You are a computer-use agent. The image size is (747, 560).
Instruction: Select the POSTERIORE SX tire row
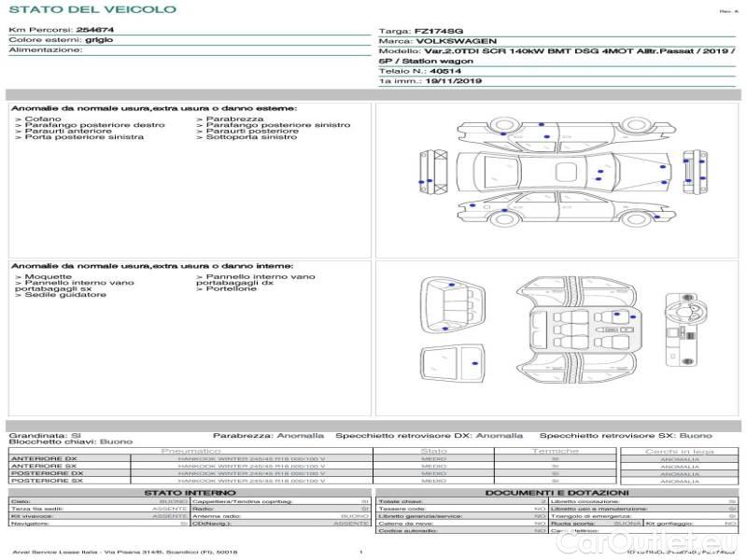pyautogui.click(x=45, y=481)
